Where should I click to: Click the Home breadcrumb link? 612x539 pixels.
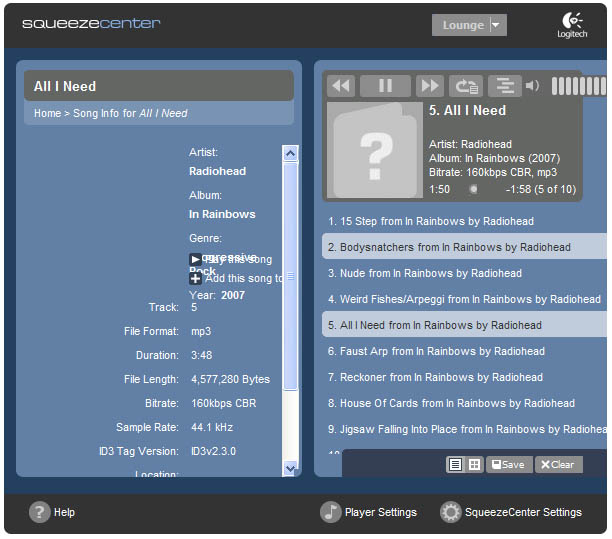tap(47, 114)
